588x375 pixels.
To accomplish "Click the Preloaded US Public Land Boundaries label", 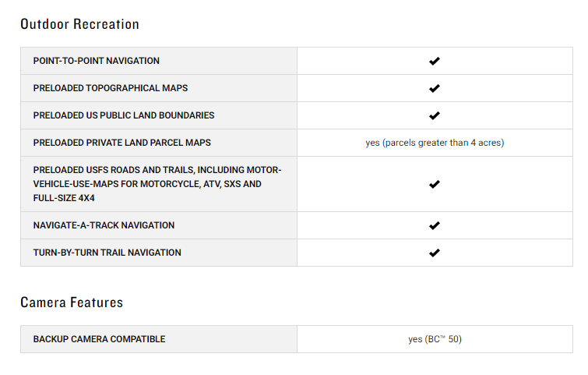I will [x=124, y=115].
